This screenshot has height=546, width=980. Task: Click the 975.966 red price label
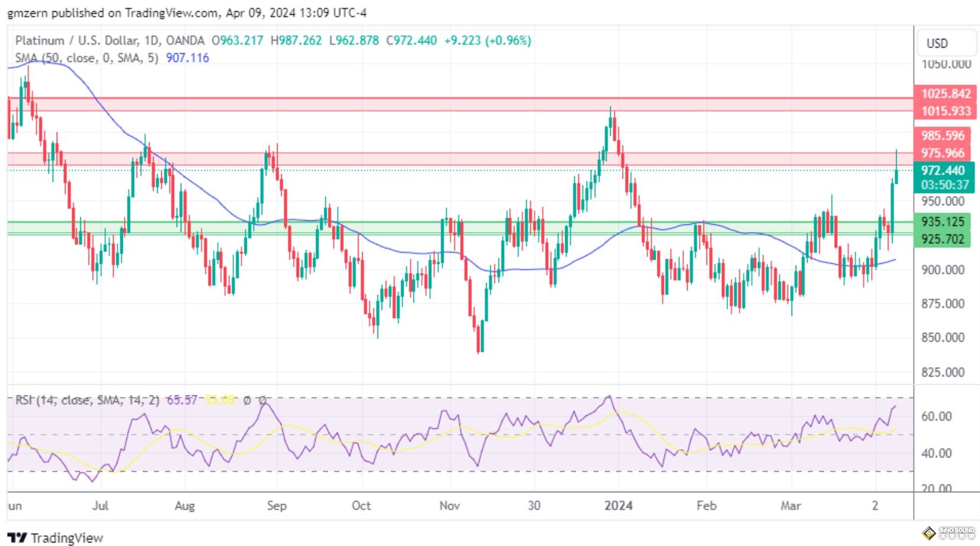click(942, 153)
